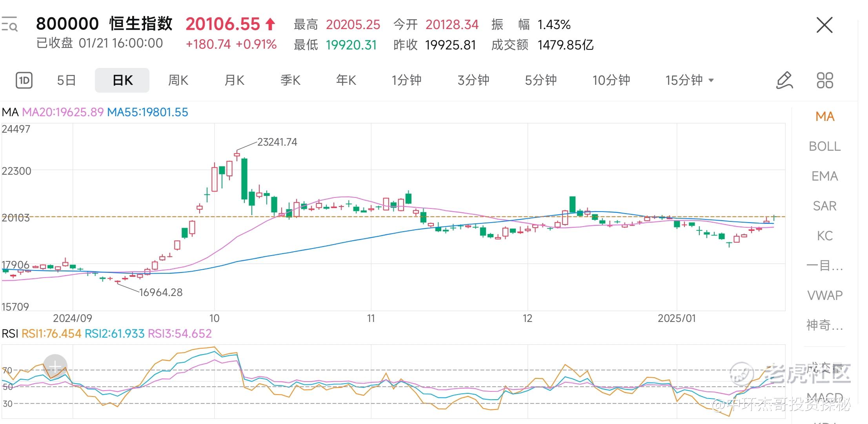Select the KC channel indicator

point(824,236)
